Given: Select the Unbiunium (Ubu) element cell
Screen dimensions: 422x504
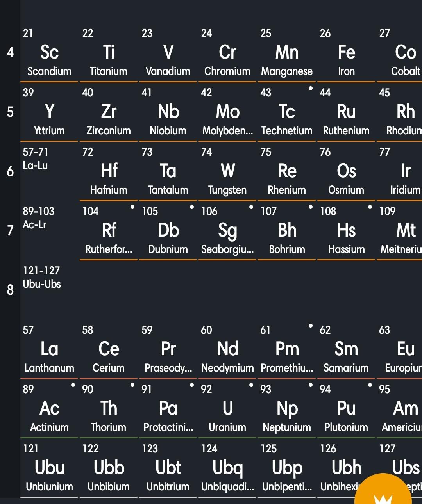Looking at the screenshot, I should click(x=49, y=469).
